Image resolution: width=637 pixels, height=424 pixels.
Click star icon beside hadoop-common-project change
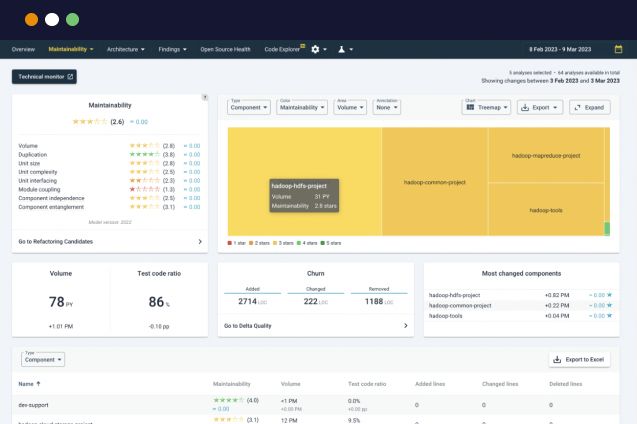click(609, 305)
